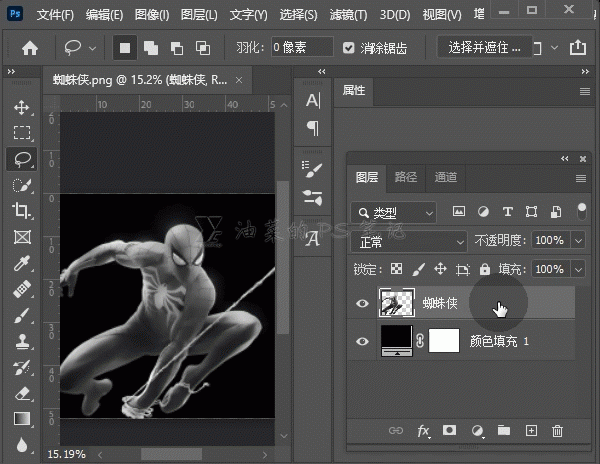This screenshot has height=464, width=600.
Task: Open the Character panel icon
Action: 313,101
